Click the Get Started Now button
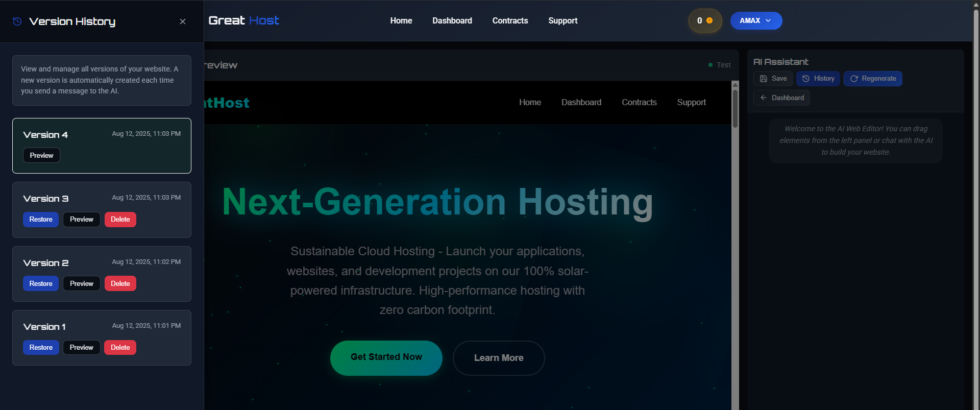The image size is (980, 410). [386, 358]
